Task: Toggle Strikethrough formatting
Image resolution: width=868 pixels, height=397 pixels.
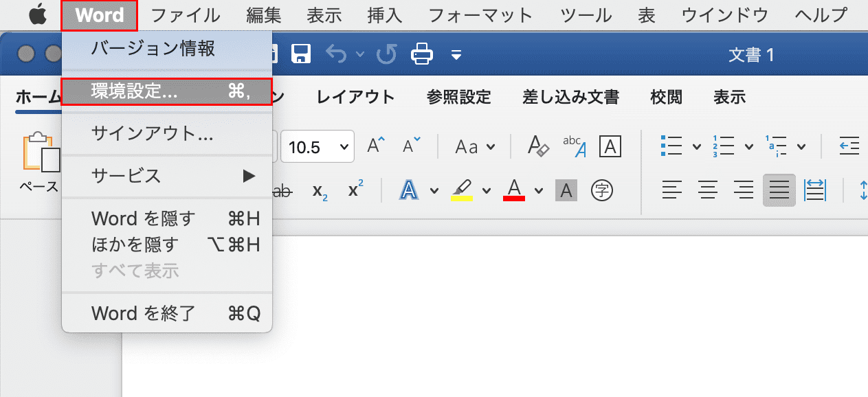Action: [x=282, y=190]
